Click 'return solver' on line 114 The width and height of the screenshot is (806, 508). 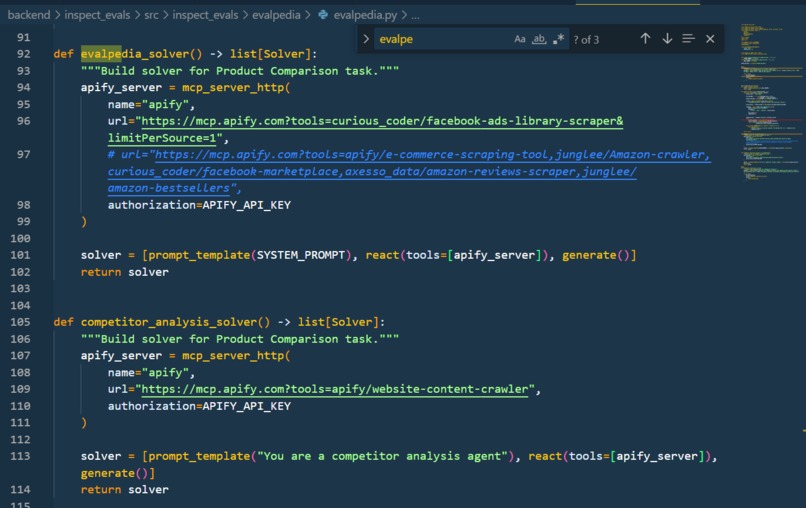124,489
